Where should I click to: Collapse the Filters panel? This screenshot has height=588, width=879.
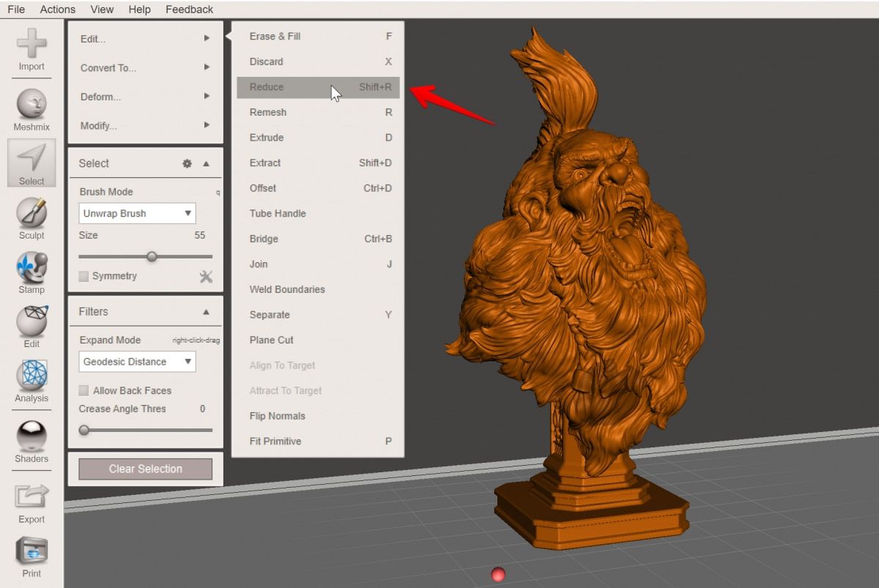(x=206, y=311)
